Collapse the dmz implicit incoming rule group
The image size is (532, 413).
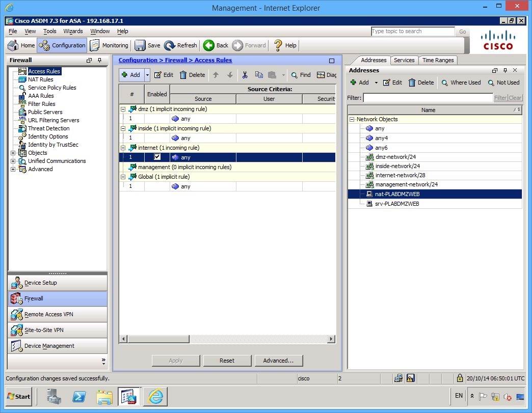(122, 108)
